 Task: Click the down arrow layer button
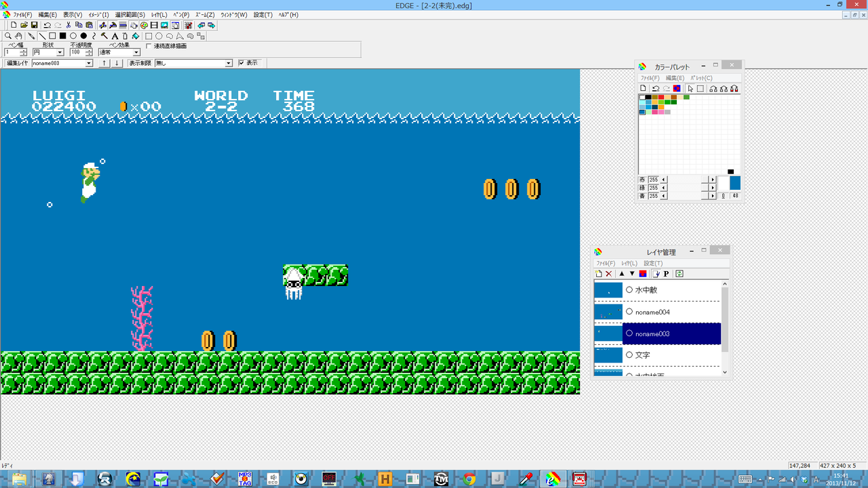coord(117,63)
